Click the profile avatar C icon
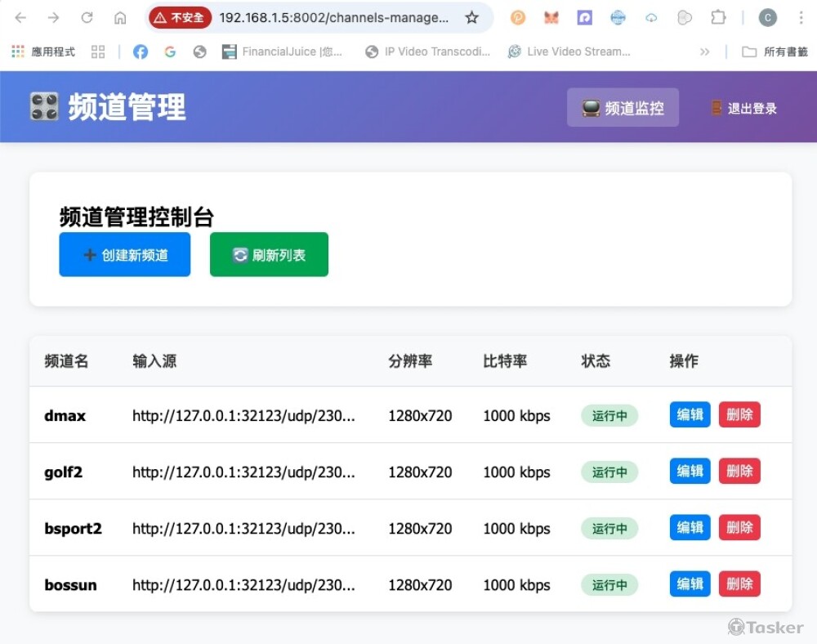Image resolution: width=817 pixels, height=644 pixels. click(x=767, y=18)
